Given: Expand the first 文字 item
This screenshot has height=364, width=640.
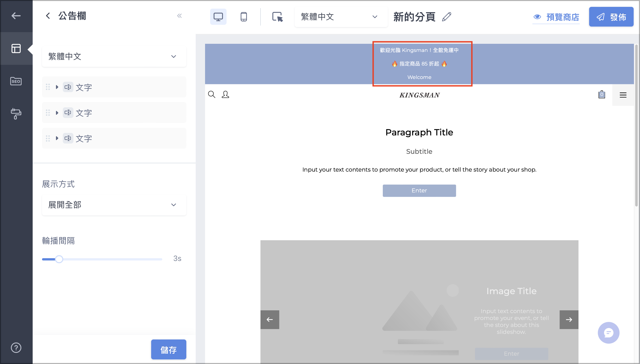Looking at the screenshot, I should pos(57,87).
